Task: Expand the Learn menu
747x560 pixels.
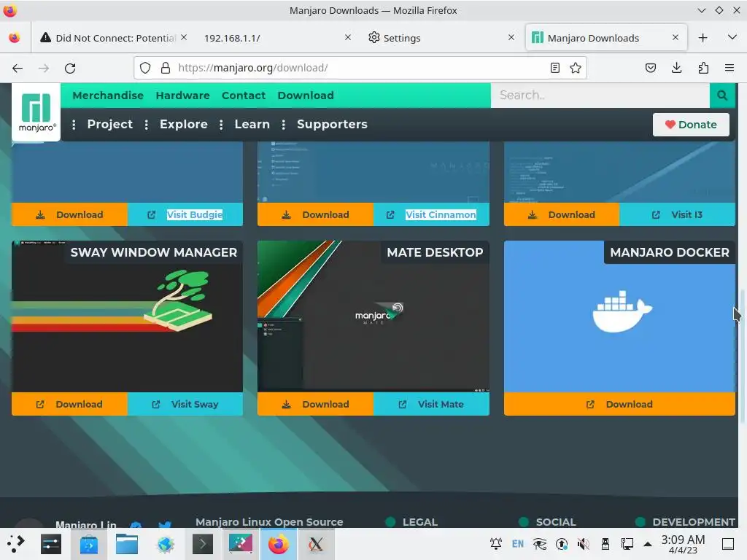Action: (252, 124)
